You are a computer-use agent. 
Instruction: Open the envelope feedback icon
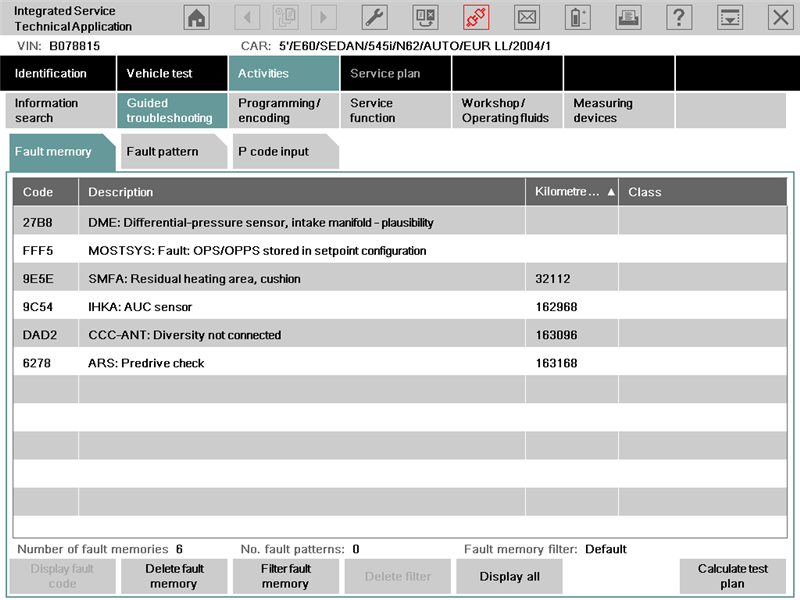[x=527, y=18]
